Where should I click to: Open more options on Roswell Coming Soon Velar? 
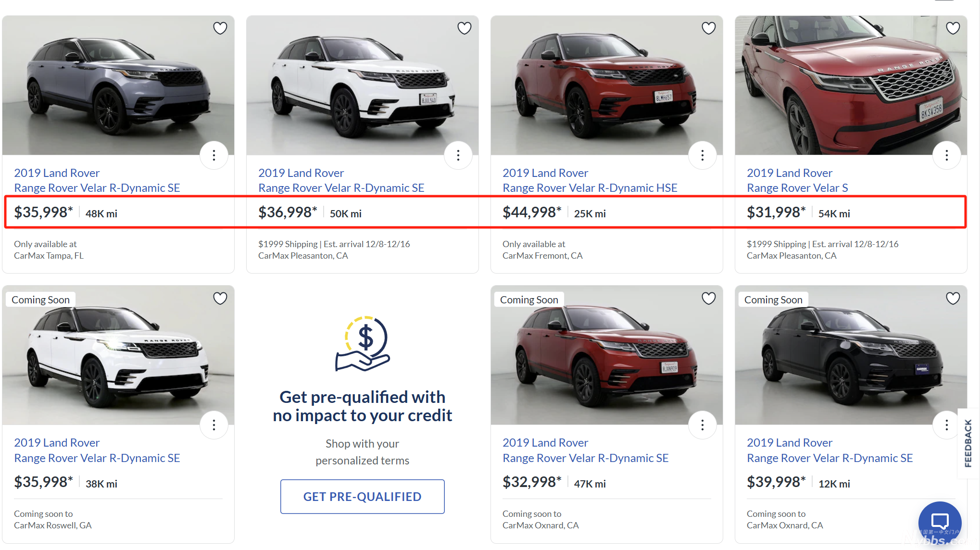(214, 425)
